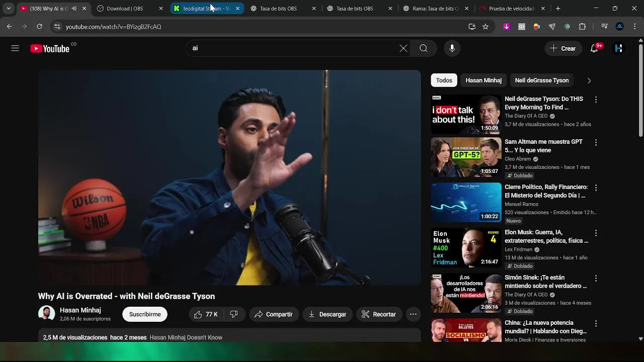This screenshot has height=362, width=644.
Task: Open the tab search dropdown arrow
Action: click(9, 9)
